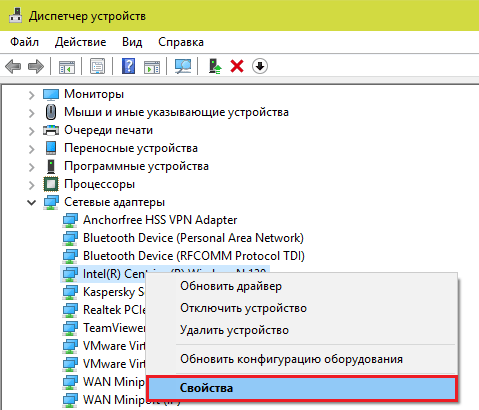The width and height of the screenshot is (479, 410).
Task: Open the blue Help question-mark icon
Action: coord(129,66)
